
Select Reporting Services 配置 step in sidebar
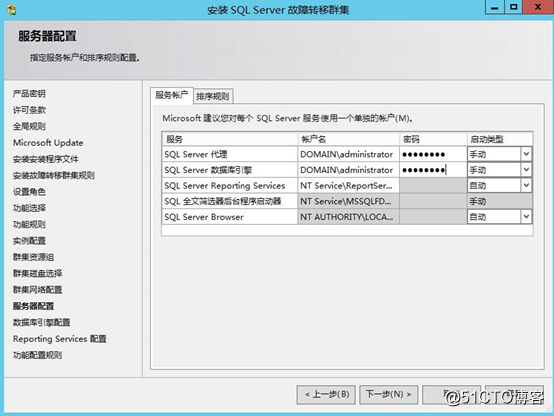pyautogui.click(x=60, y=339)
